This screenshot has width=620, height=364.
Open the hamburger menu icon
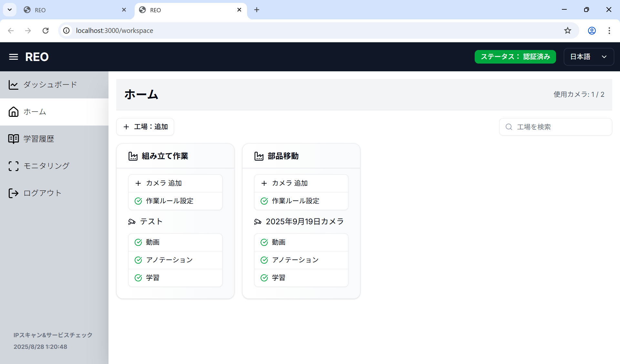[x=13, y=57]
